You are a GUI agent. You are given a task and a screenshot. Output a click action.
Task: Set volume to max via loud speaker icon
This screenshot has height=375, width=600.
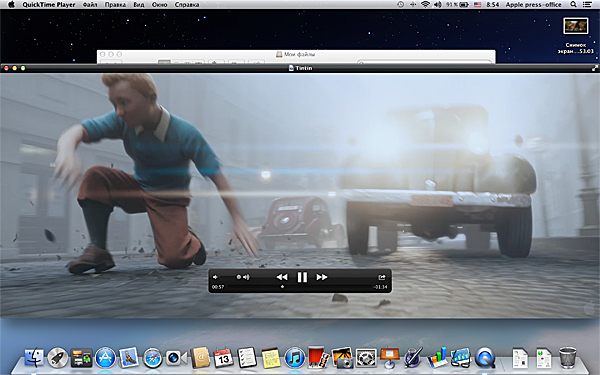[246, 277]
